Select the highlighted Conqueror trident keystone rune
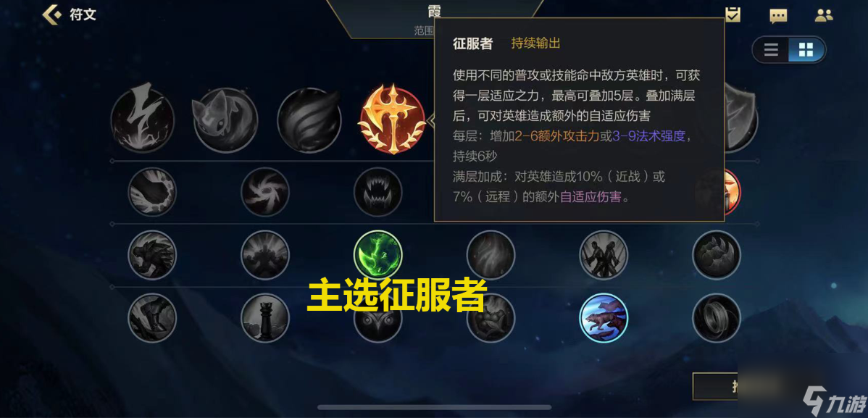Image resolution: width=868 pixels, height=418 pixels. coord(391,120)
